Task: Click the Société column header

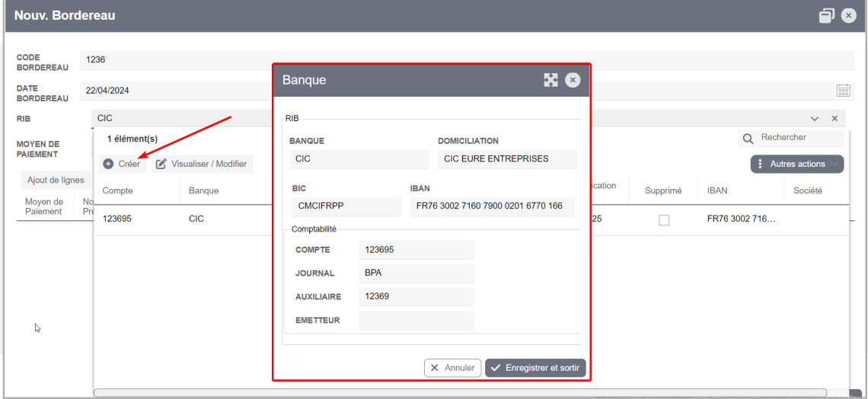Action: pos(808,190)
